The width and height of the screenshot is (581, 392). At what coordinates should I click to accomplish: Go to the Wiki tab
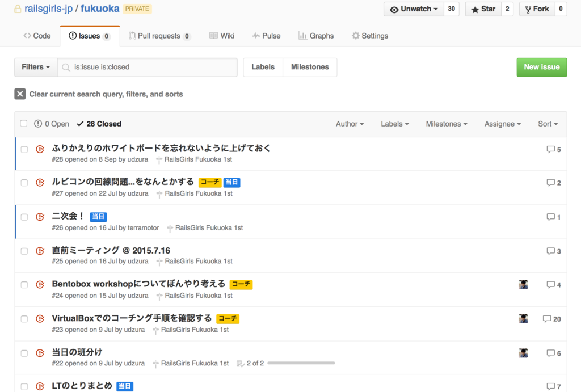click(222, 36)
